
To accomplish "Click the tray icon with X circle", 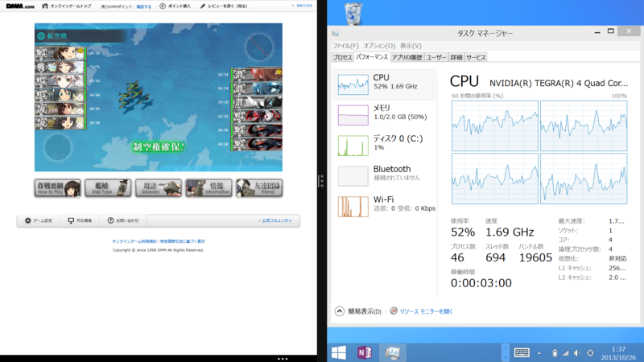I will [x=590, y=353].
